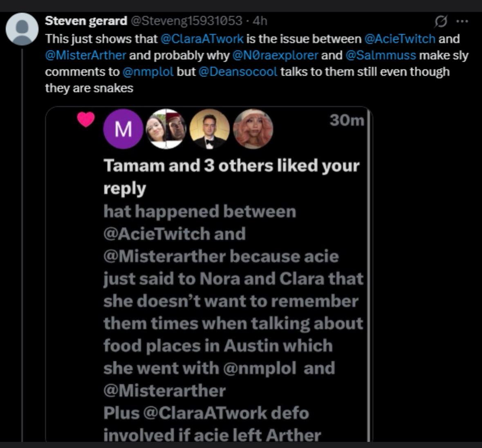482x448 pixels.
Task: Open the three-dot more options menu
Action: (462, 21)
